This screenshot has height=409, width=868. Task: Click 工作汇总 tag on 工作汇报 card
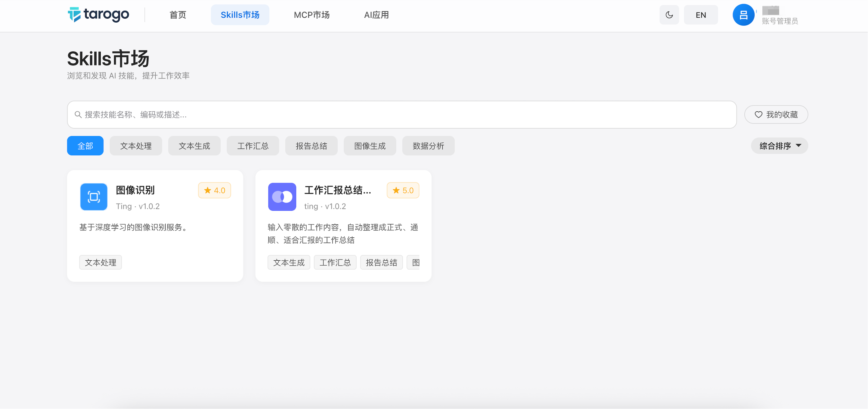pyautogui.click(x=335, y=262)
